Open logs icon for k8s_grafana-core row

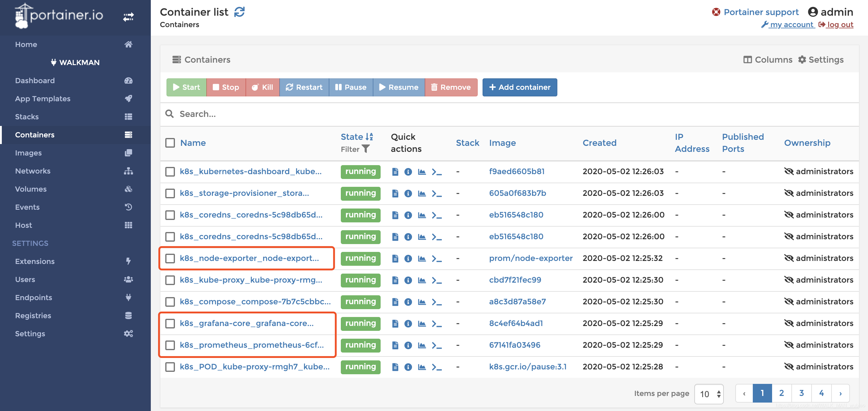pos(395,324)
